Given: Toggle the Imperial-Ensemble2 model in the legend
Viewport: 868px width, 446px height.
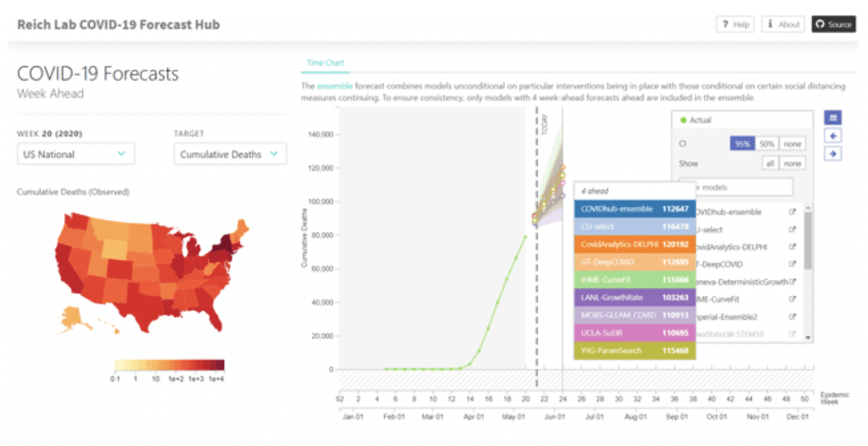Looking at the screenshot, I should [x=727, y=317].
